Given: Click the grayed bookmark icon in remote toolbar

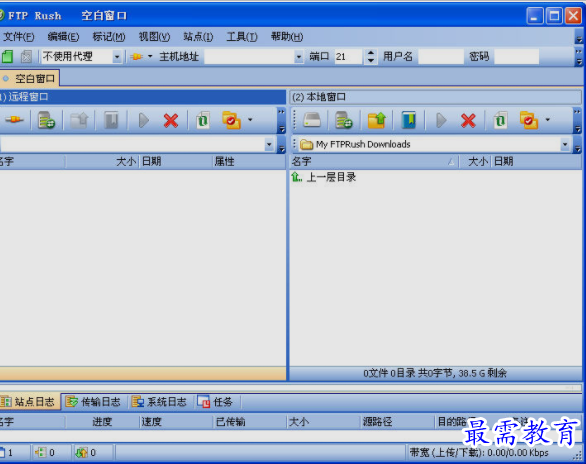Looking at the screenshot, I should [111, 120].
